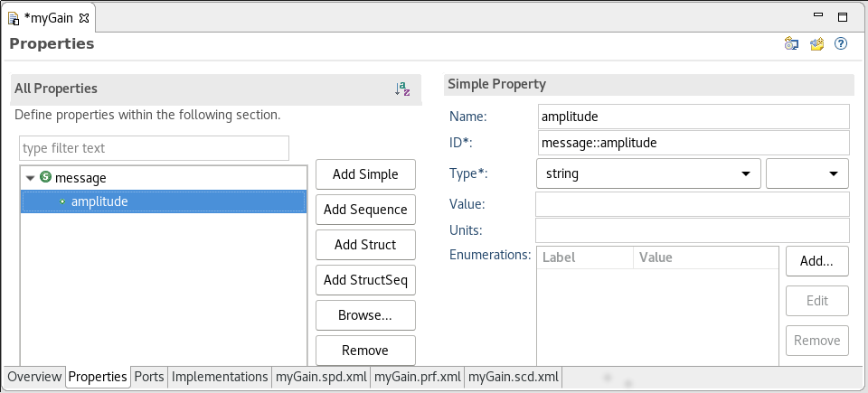Click the Generate Code icon in the header

pyautogui.click(x=791, y=43)
